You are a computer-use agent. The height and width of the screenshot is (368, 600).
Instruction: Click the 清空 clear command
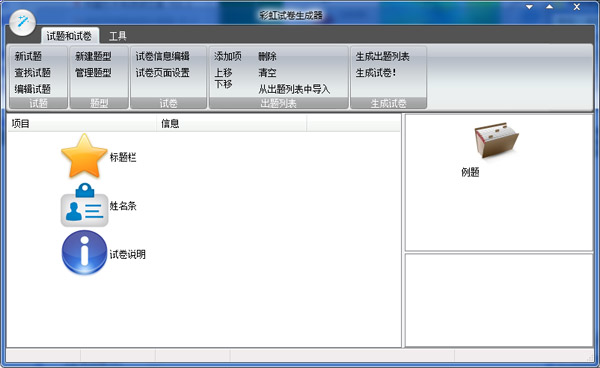click(x=267, y=73)
